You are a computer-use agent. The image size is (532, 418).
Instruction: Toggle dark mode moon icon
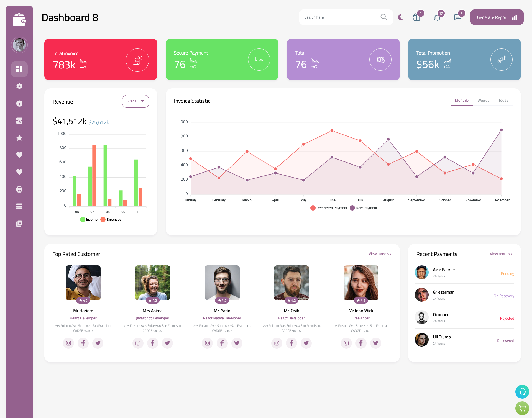[x=400, y=17]
